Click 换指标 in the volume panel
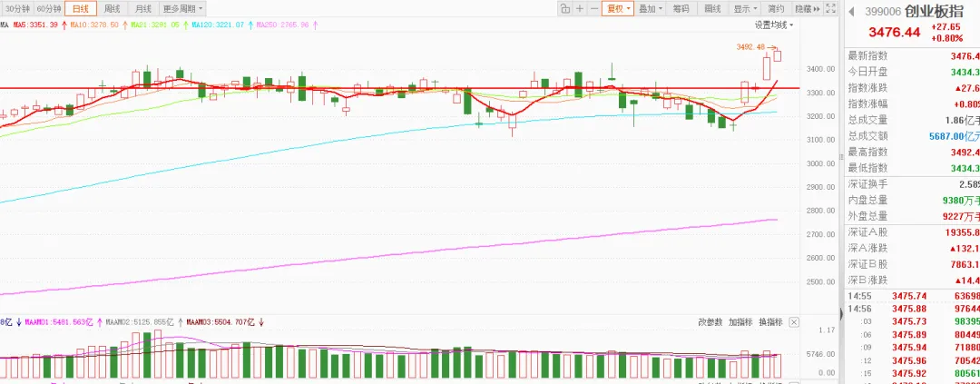 [x=770, y=322]
